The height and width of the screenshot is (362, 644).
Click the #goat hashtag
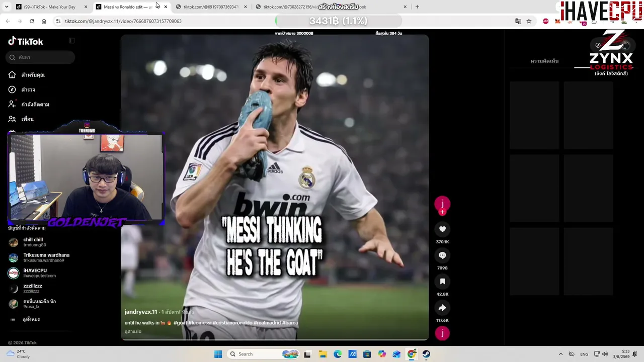pos(180,323)
